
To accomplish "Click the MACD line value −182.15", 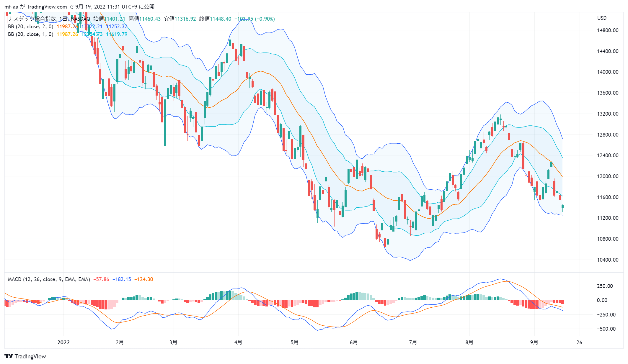I will (x=122, y=279).
